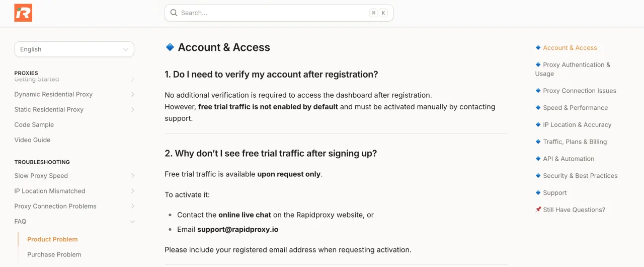644x267 pixels.
Task: Click the Rapidproxy logo icon
Action: pyautogui.click(x=23, y=13)
